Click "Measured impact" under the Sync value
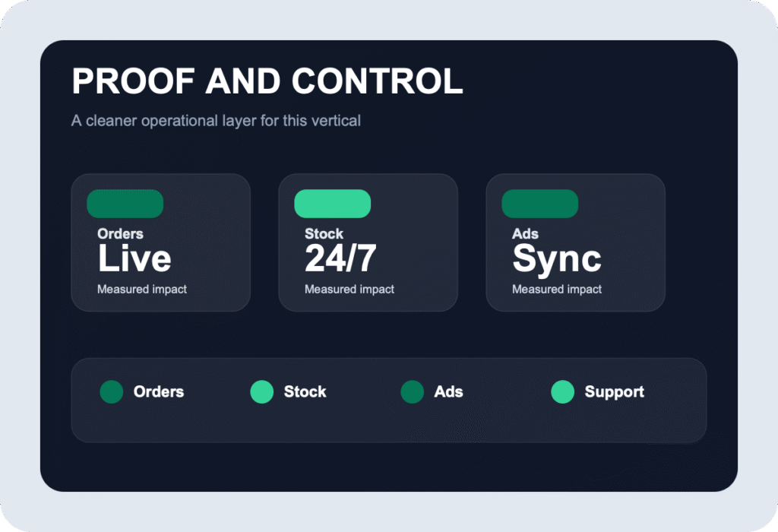778x532 pixels. click(557, 290)
